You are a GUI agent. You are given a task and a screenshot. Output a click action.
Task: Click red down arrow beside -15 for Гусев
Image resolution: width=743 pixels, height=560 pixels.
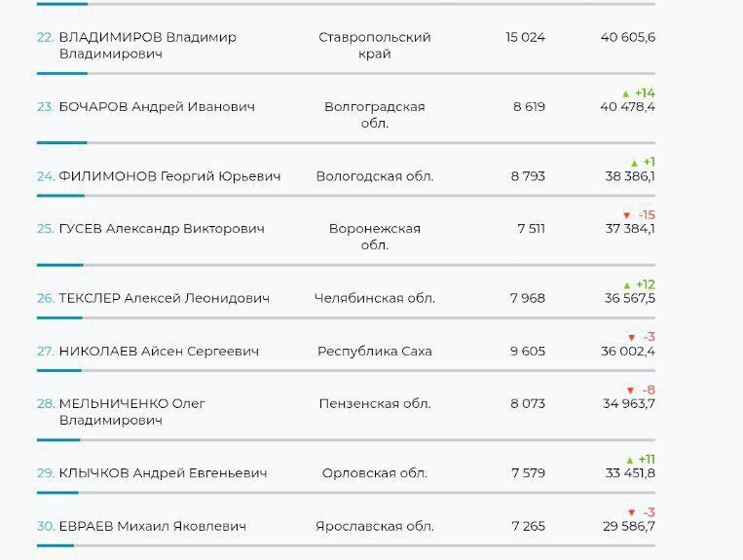pos(626,215)
